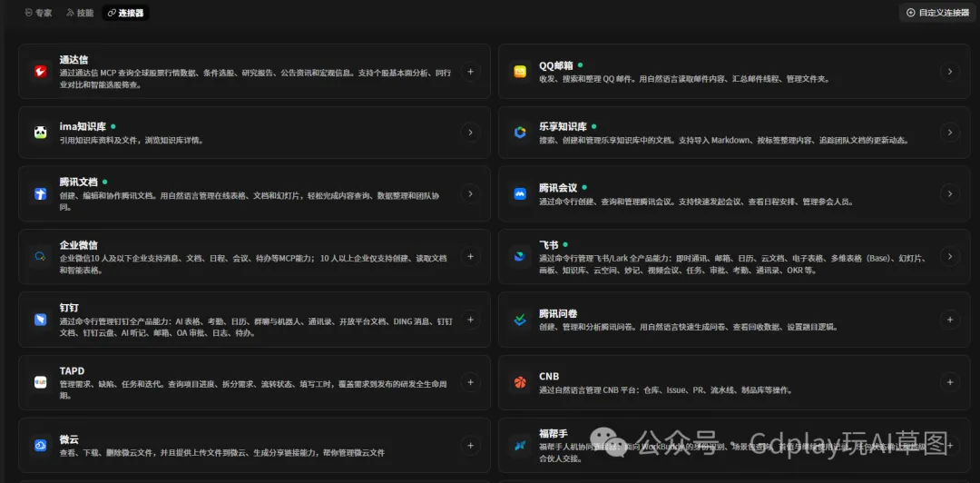The width and height of the screenshot is (980, 483).
Task: Click the 企业微信 title text
Action: coord(79,244)
